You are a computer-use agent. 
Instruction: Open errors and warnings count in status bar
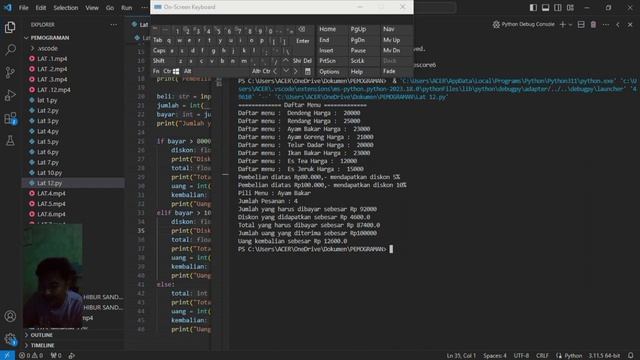[x=31, y=356]
